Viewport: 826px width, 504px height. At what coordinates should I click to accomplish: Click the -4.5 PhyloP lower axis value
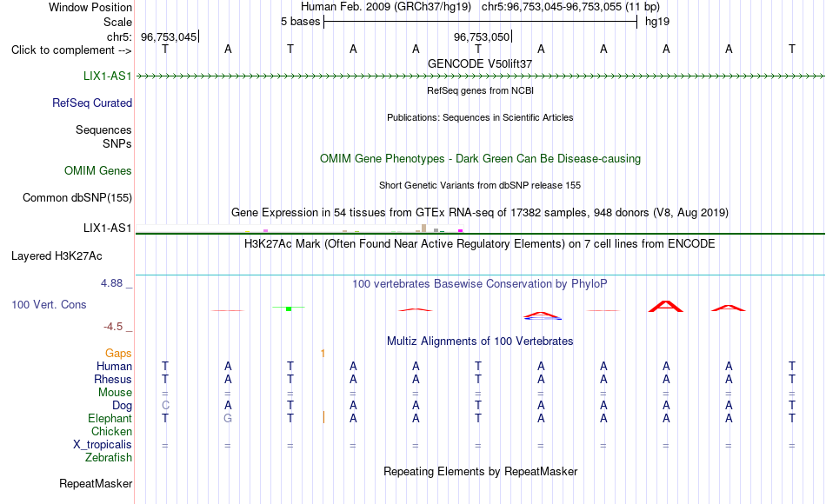point(113,327)
